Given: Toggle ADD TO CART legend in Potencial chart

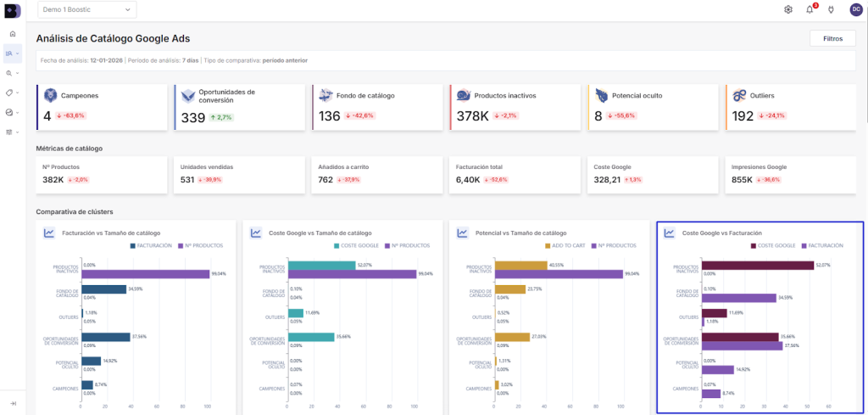Looking at the screenshot, I should pos(564,246).
